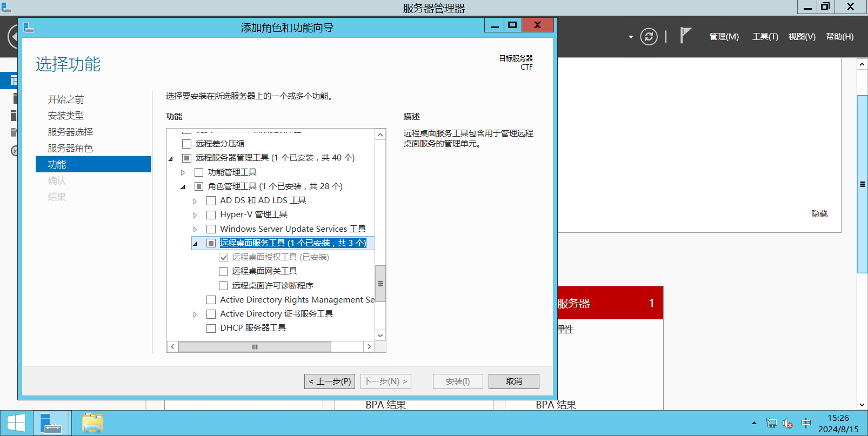Expand the 功能管理工具 tree node
Screen dimensions: 868x436
[183, 172]
